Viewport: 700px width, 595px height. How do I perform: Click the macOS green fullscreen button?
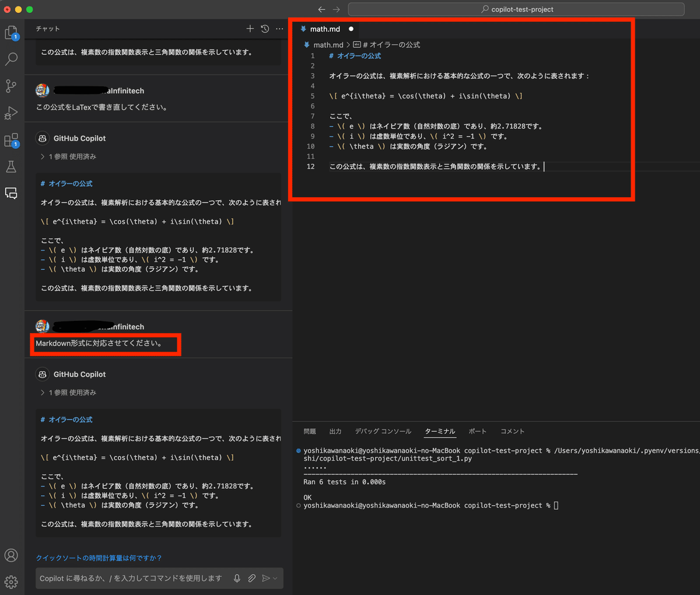pyautogui.click(x=29, y=9)
